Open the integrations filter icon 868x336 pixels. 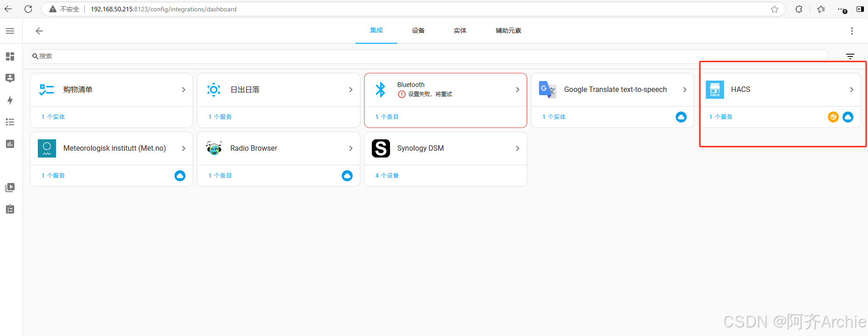tap(850, 56)
